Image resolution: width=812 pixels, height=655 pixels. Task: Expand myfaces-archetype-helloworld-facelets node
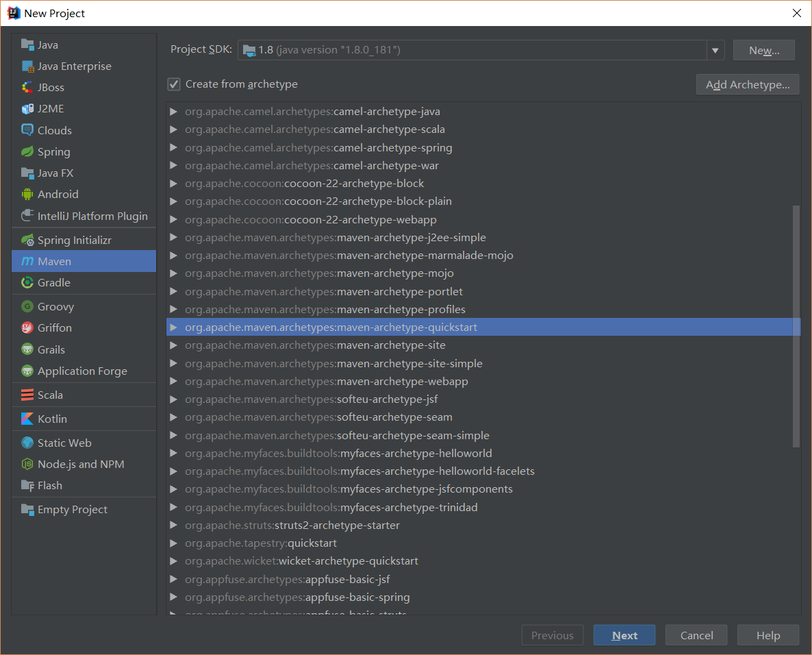173,471
